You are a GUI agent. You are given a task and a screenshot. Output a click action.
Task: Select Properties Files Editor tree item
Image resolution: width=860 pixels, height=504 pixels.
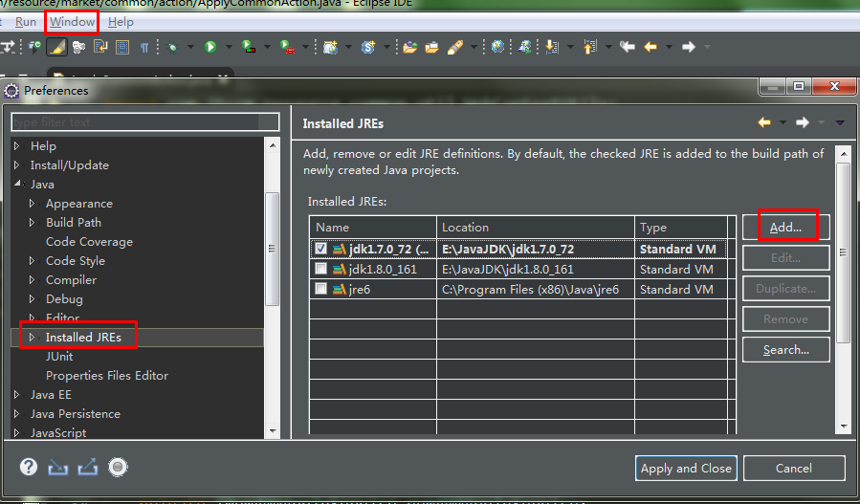[107, 376]
